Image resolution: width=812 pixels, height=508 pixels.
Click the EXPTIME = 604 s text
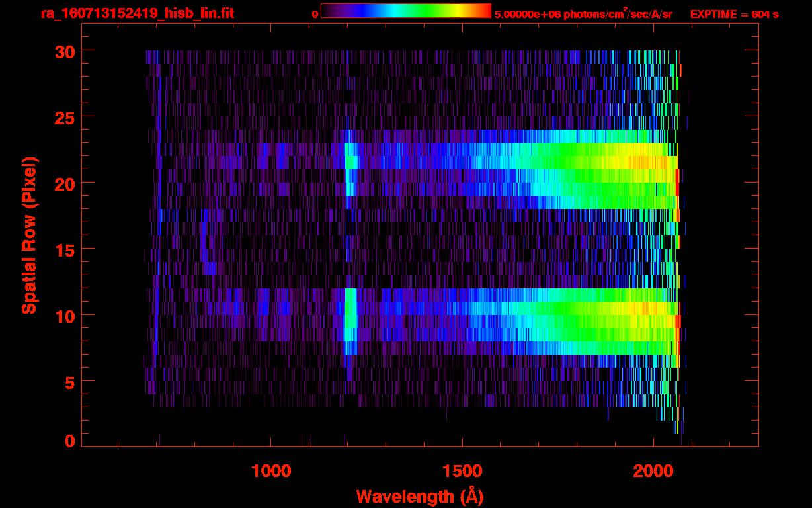[734, 14]
